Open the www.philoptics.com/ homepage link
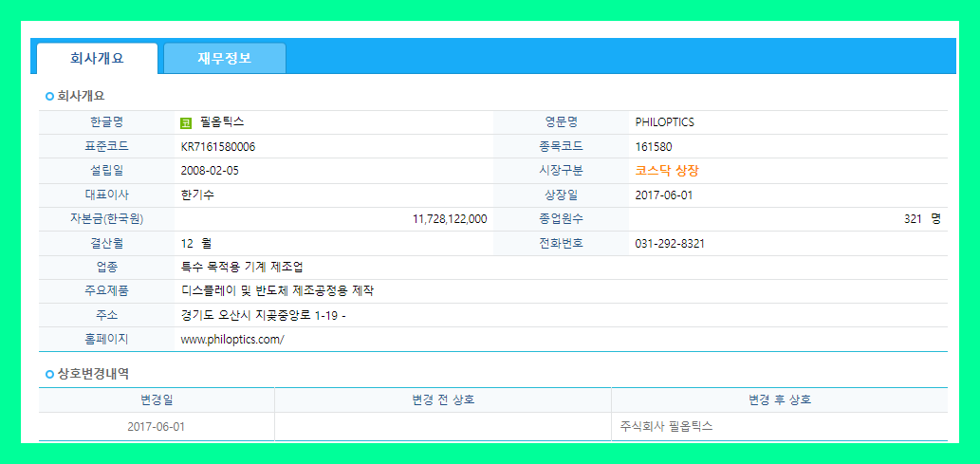Image resolution: width=980 pixels, height=464 pixels. pyautogui.click(x=232, y=340)
